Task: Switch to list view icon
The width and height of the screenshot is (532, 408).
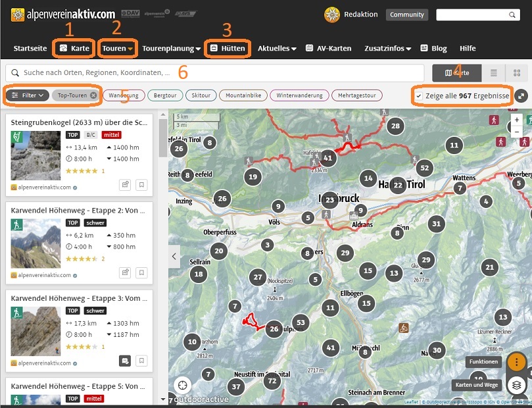Action: click(x=494, y=72)
